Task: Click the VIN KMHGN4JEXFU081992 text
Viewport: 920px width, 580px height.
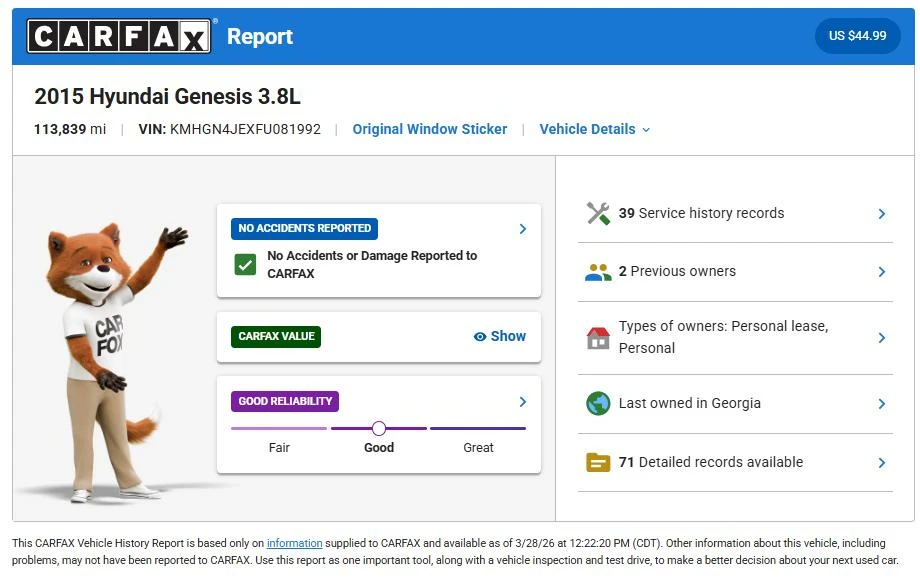Action: pos(229,129)
